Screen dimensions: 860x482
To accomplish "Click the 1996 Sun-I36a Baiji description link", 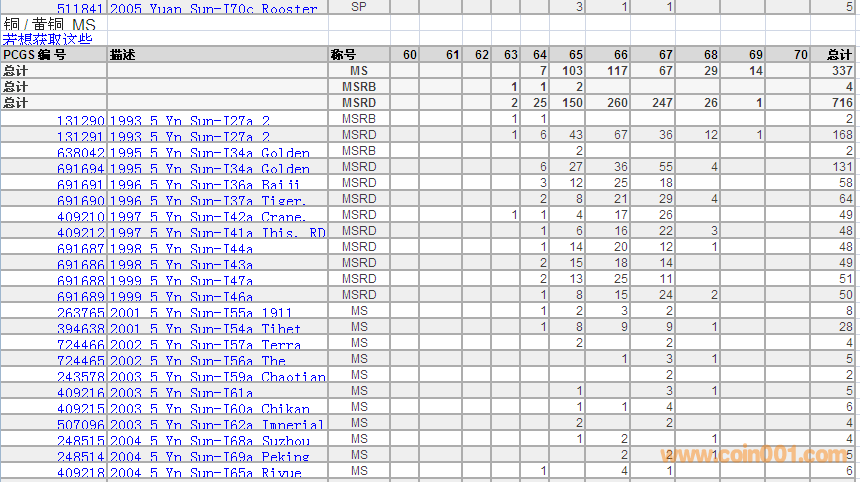I will tap(208, 184).
